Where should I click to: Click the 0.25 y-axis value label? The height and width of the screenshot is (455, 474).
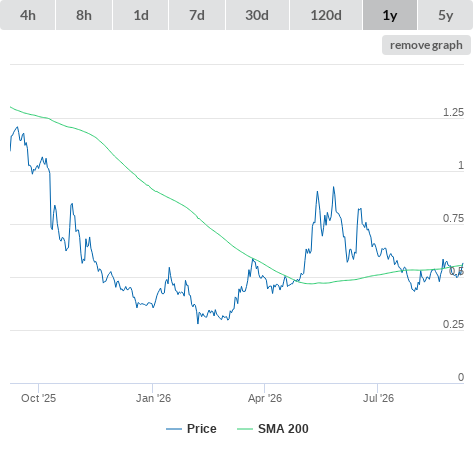click(x=453, y=325)
